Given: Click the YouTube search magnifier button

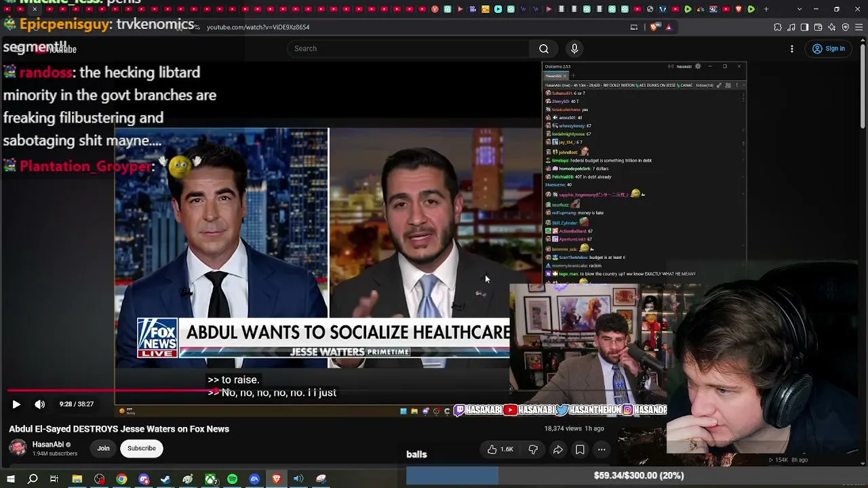Looking at the screenshot, I should (544, 49).
